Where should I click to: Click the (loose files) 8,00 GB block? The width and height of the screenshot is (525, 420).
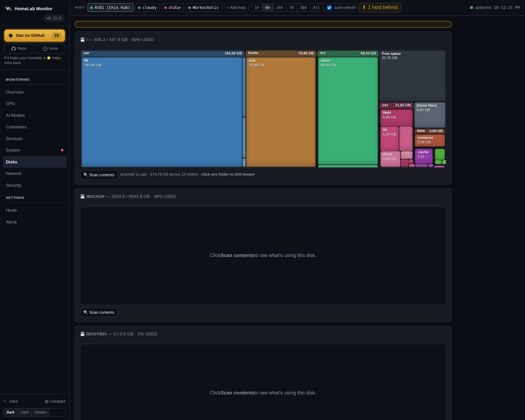coord(430,115)
